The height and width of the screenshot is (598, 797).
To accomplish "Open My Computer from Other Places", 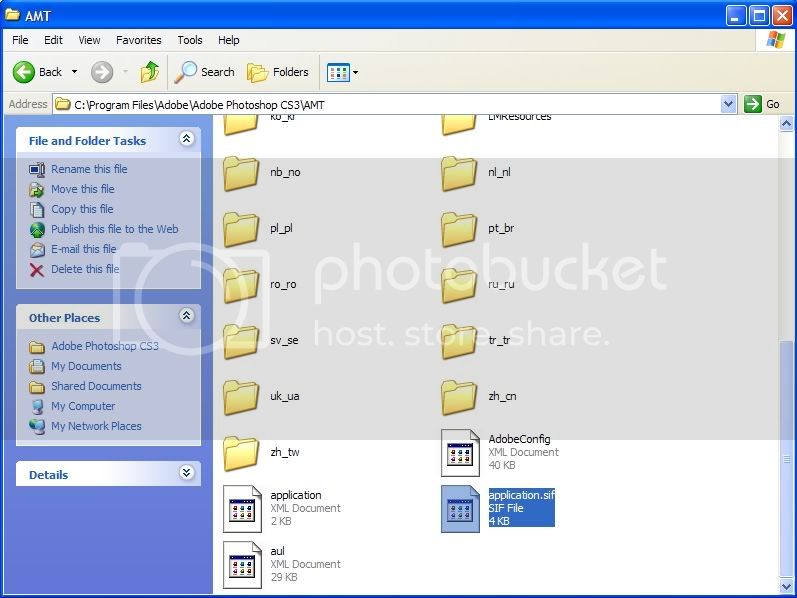I will point(83,406).
